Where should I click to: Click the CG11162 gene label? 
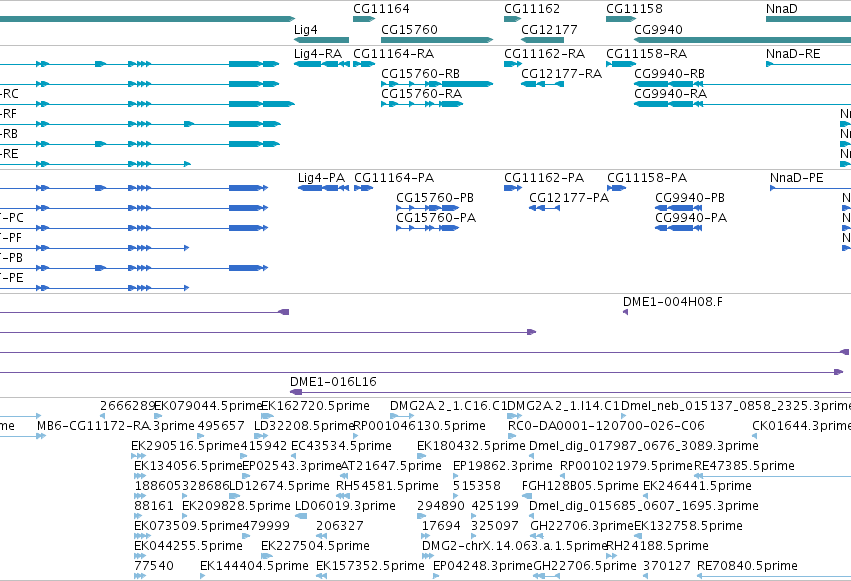(532, 9)
